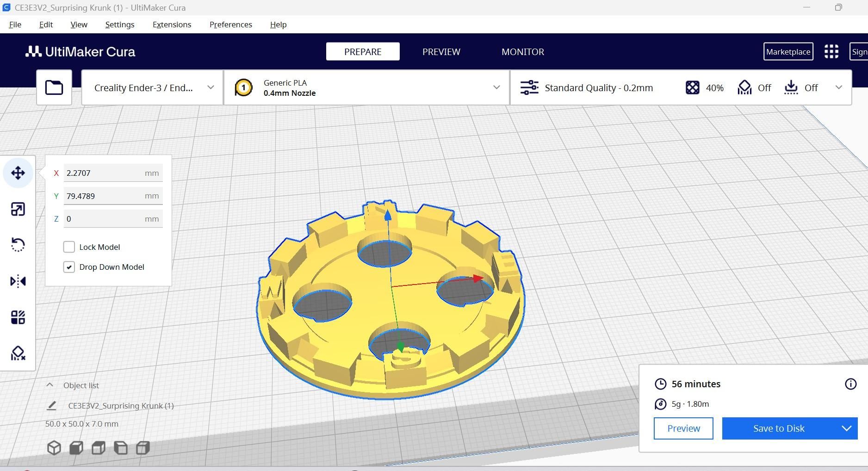Click the Y position input field
Image resolution: width=868 pixels, height=471 pixels.
tap(113, 196)
